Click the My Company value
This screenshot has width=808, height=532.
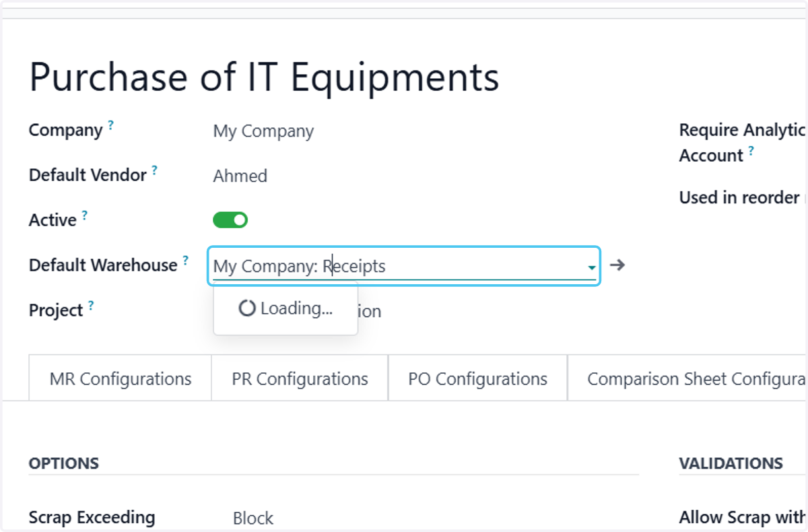(x=263, y=131)
